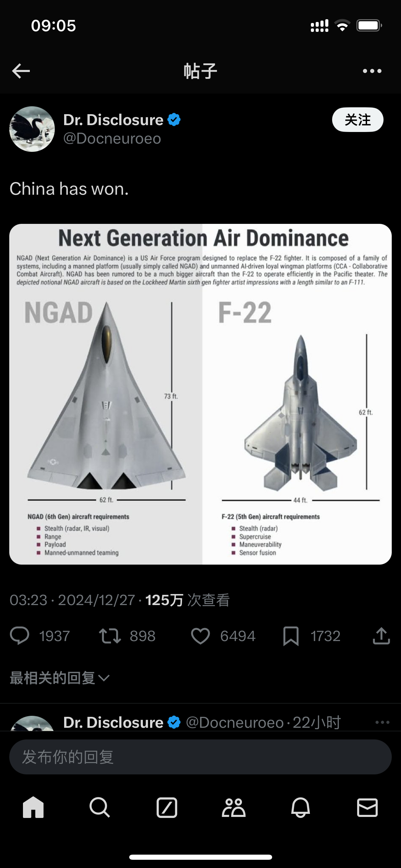Open the Grok slash icon tab
The width and height of the screenshot is (401, 868).
(x=167, y=808)
